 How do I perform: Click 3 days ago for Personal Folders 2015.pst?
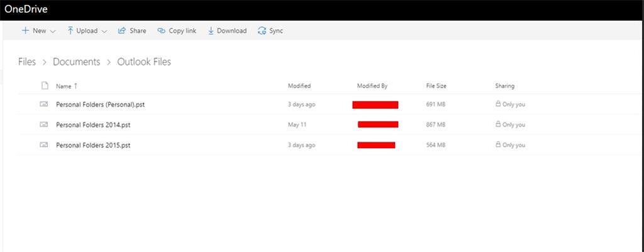[x=301, y=145]
